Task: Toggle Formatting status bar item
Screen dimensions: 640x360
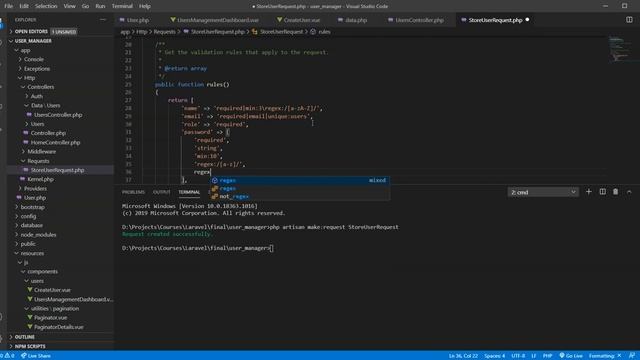Action: click(605, 356)
